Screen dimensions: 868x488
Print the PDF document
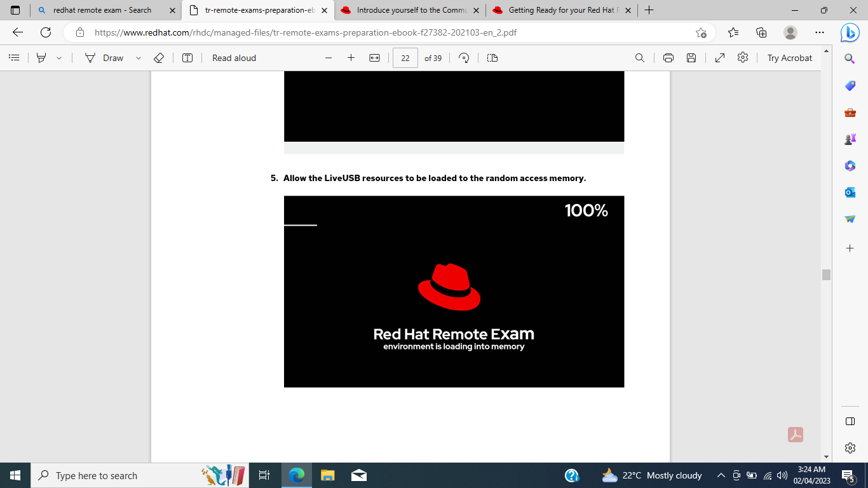(x=668, y=58)
